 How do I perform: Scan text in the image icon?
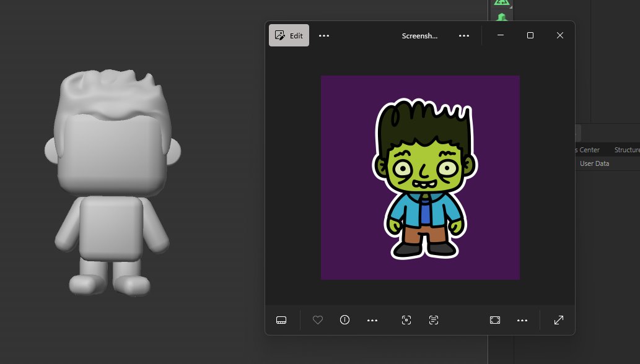coord(434,320)
